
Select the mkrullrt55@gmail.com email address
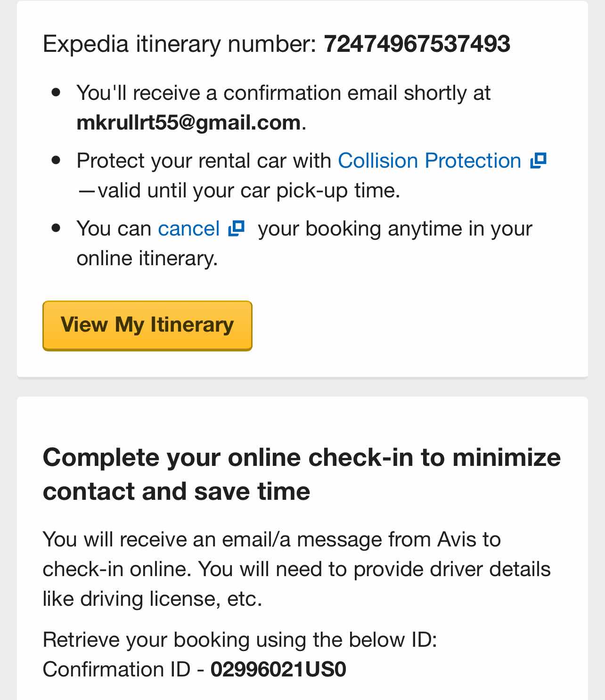coord(188,123)
